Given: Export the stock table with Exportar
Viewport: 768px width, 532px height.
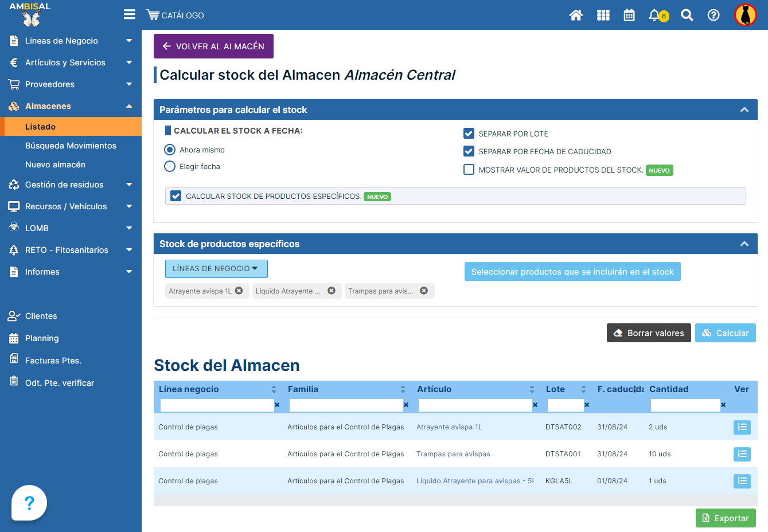Looking at the screenshot, I should click(726, 518).
